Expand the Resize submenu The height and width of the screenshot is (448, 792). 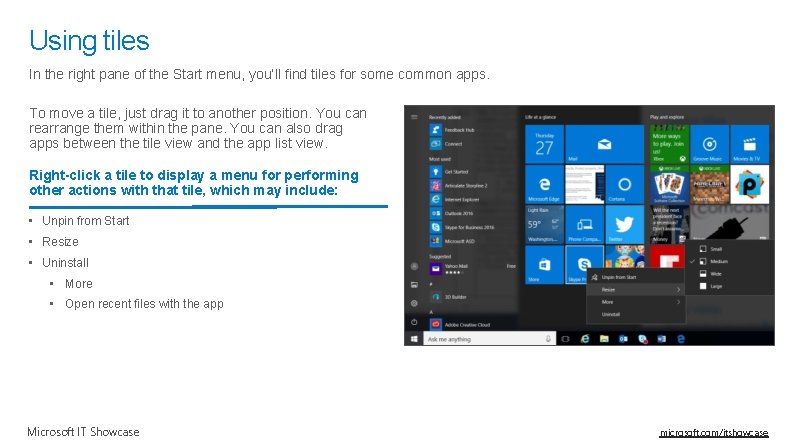[635, 289]
